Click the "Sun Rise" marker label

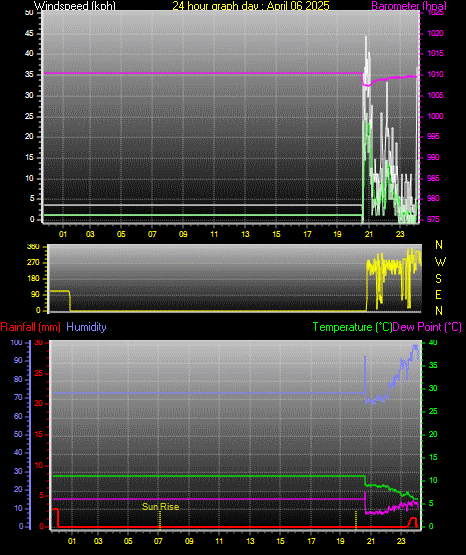coord(160,507)
